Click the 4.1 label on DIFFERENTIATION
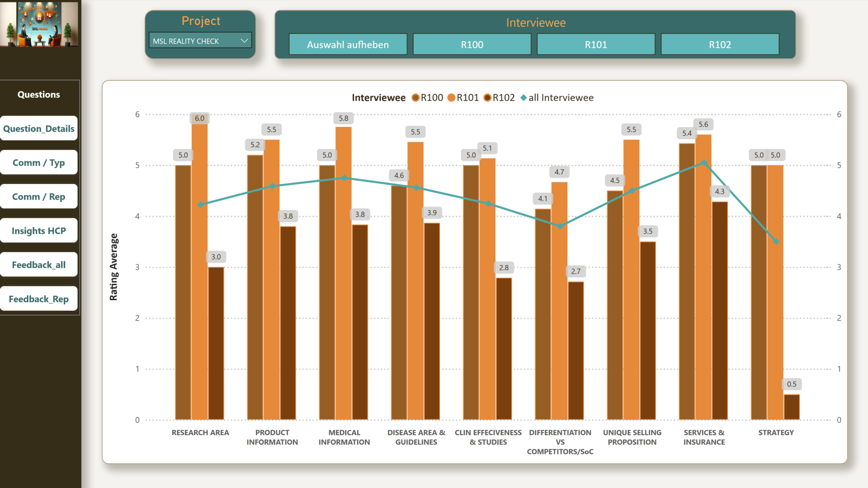868x488 pixels. 542,198
